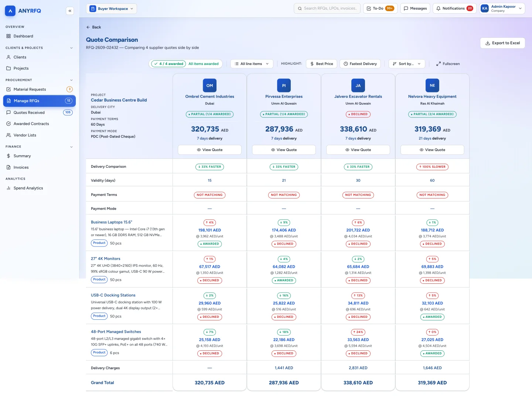
Task: Click the Spend Analytics chart icon
Action: point(8,188)
